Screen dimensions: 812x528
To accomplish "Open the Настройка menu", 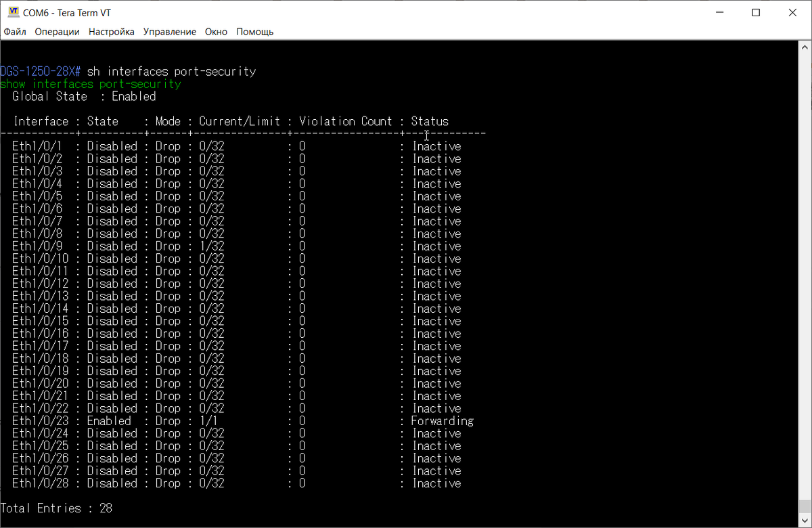I will coord(112,32).
